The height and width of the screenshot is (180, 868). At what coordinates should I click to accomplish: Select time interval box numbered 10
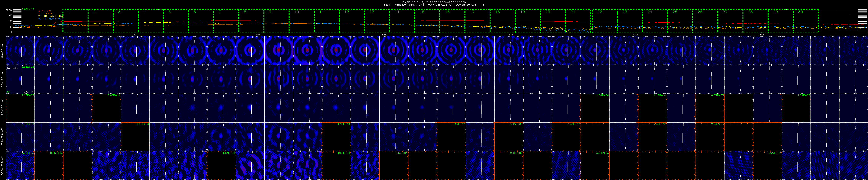pos(302,21)
